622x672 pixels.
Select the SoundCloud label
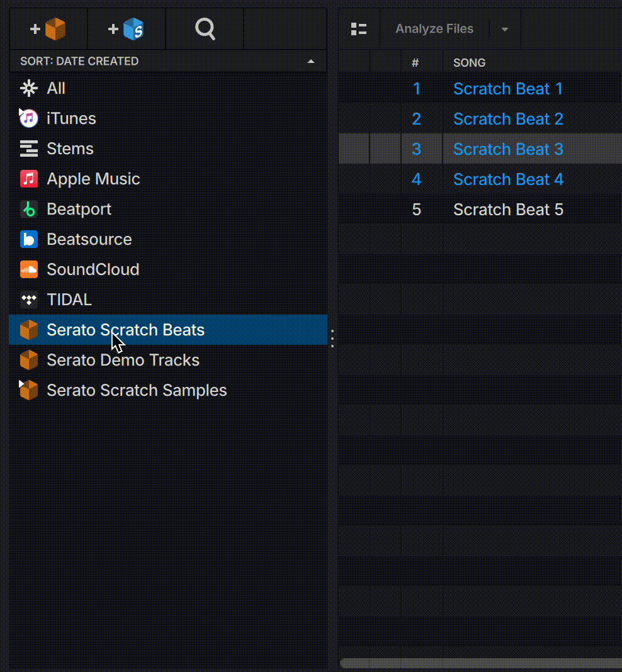[93, 269]
